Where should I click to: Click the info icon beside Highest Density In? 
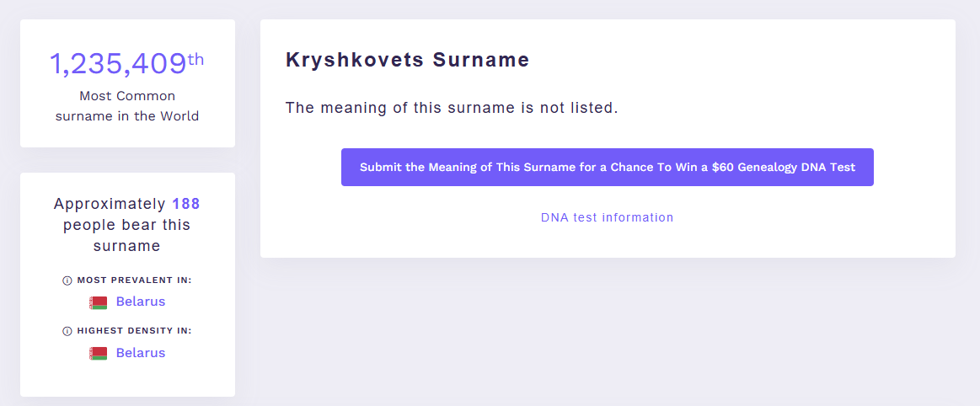[x=67, y=331]
